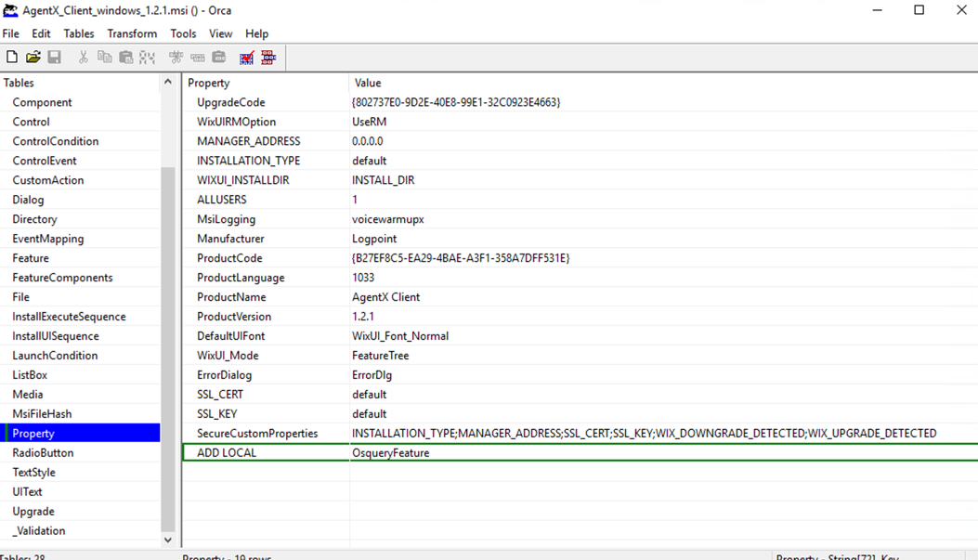This screenshot has height=560, width=978.
Task: Open the Tools menu
Action: click(x=183, y=33)
